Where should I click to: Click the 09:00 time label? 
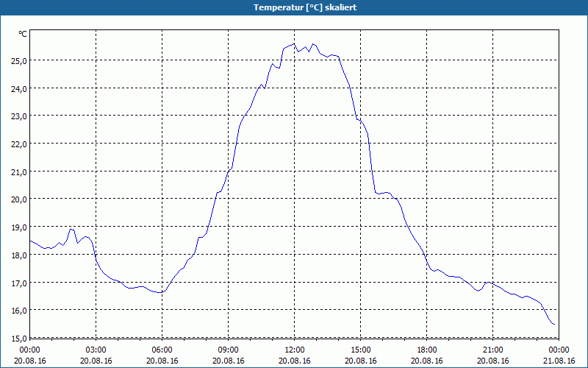click(228, 350)
